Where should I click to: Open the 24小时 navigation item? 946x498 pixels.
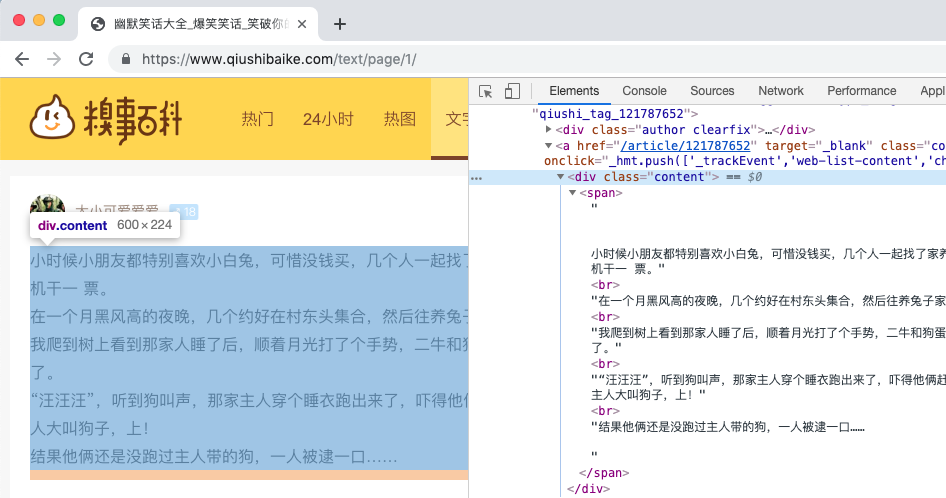[x=328, y=119]
